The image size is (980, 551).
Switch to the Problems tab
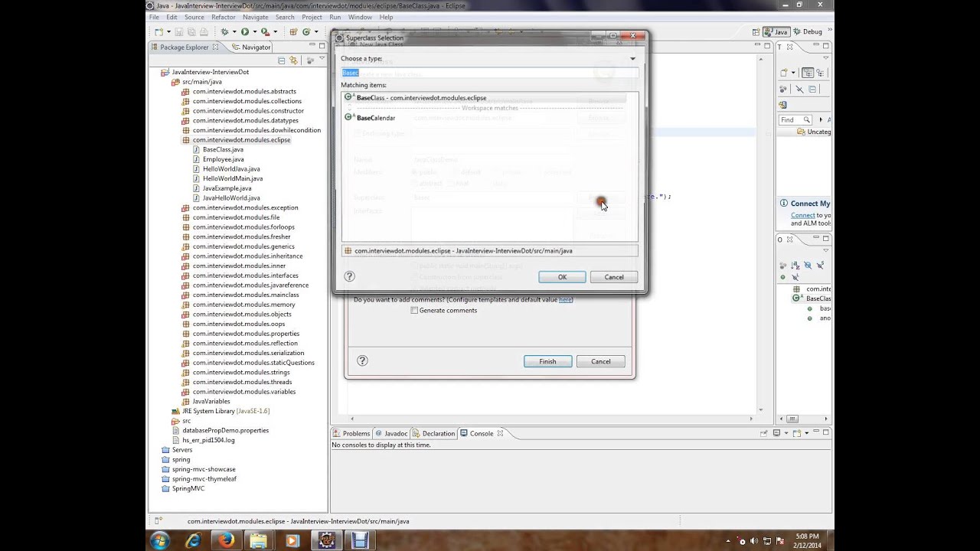tap(351, 433)
